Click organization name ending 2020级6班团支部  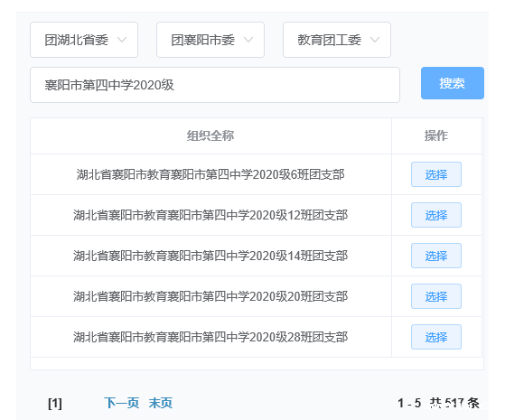point(210,174)
